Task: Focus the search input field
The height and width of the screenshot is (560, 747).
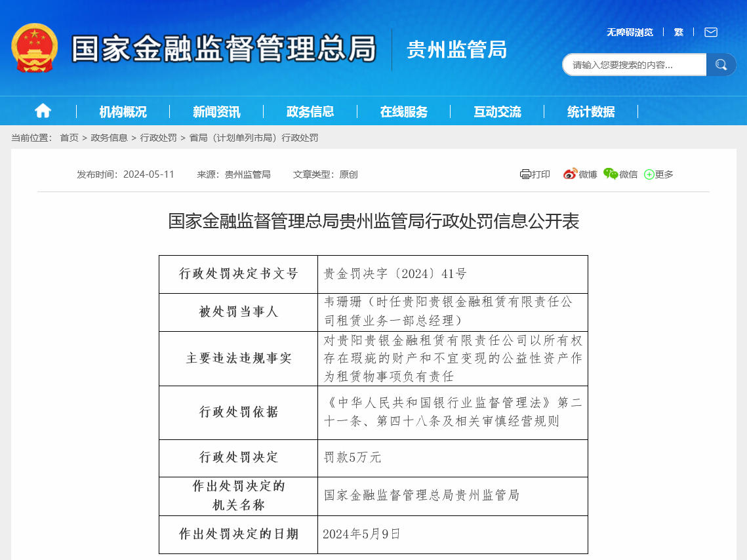Action: coord(635,65)
